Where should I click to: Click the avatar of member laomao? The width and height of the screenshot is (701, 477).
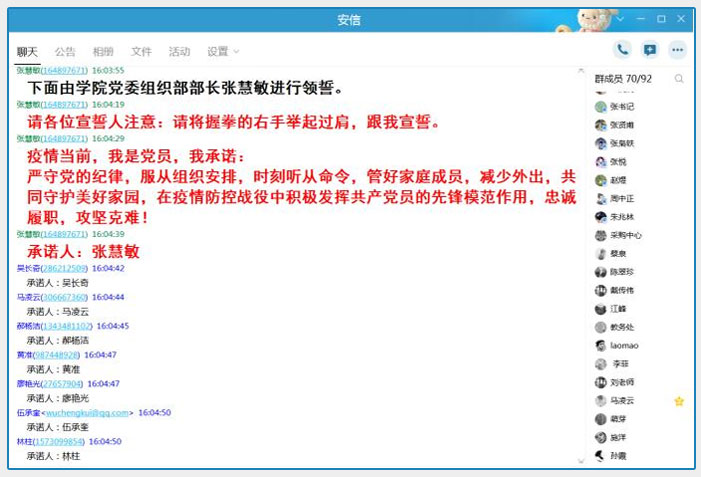pos(600,346)
